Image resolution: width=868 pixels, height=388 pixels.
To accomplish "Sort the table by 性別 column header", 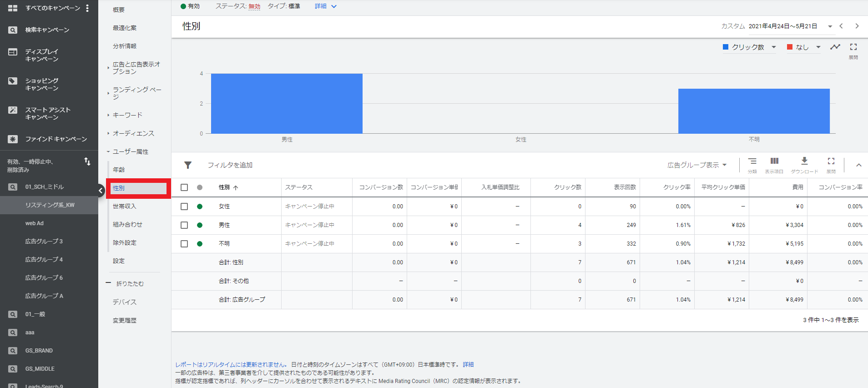I will pyautogui.click(x=228, y=187).
